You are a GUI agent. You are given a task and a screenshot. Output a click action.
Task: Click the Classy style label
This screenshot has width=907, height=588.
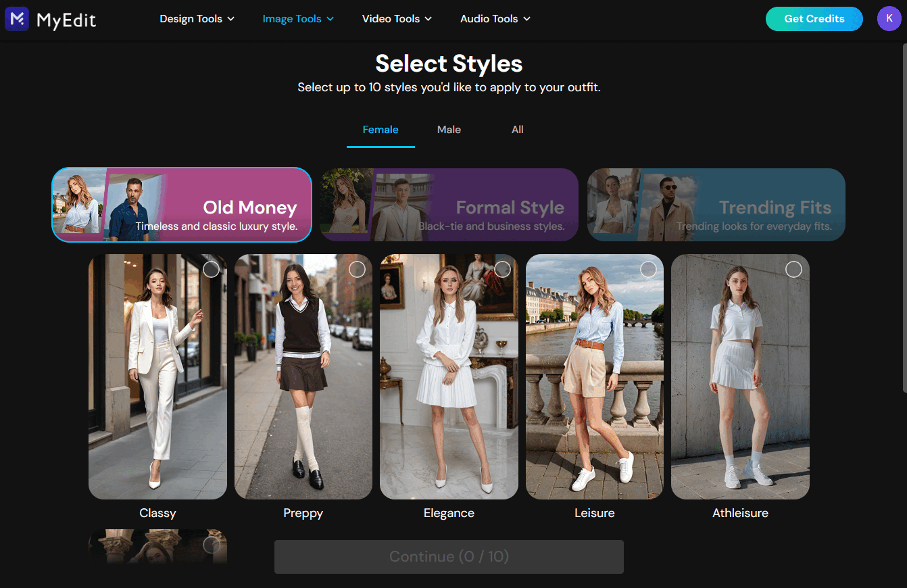click(157, 513)
